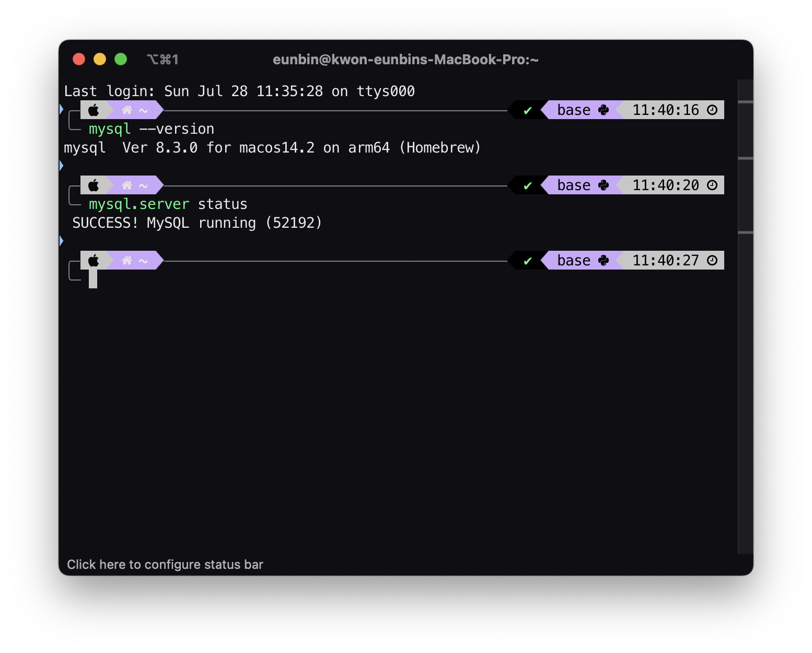Click the 'base' environment label at 11:40:20

point(574,185)
